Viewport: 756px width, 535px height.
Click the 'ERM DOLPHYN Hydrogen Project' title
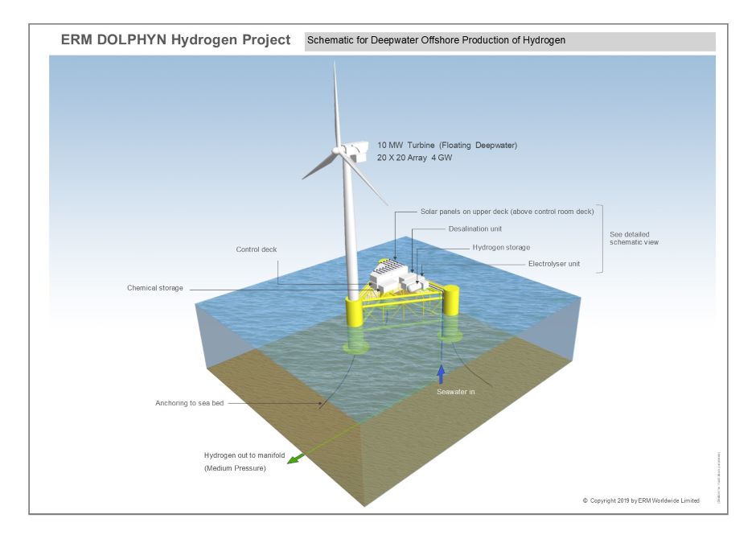pyautogui.click(x=175, y=39)
